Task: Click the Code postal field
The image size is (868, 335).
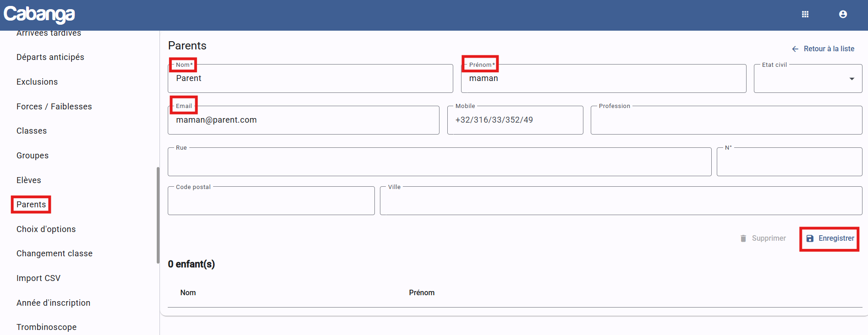Action: [271, 201]
